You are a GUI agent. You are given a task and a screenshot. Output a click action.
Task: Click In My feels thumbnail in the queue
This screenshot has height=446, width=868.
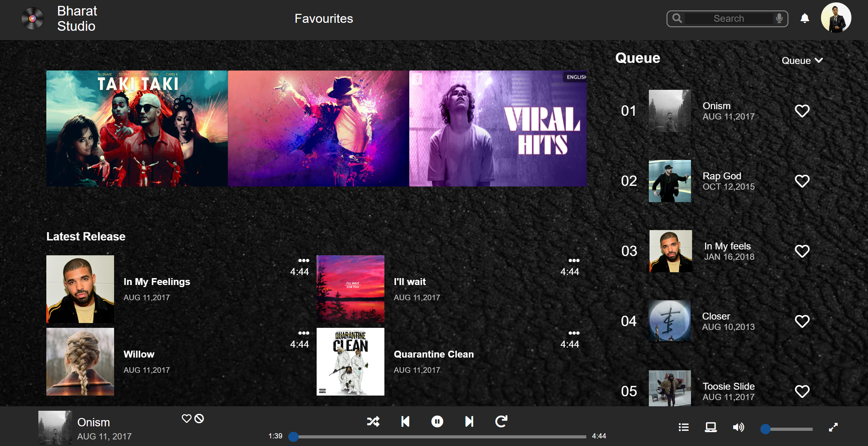coord(671,251)
